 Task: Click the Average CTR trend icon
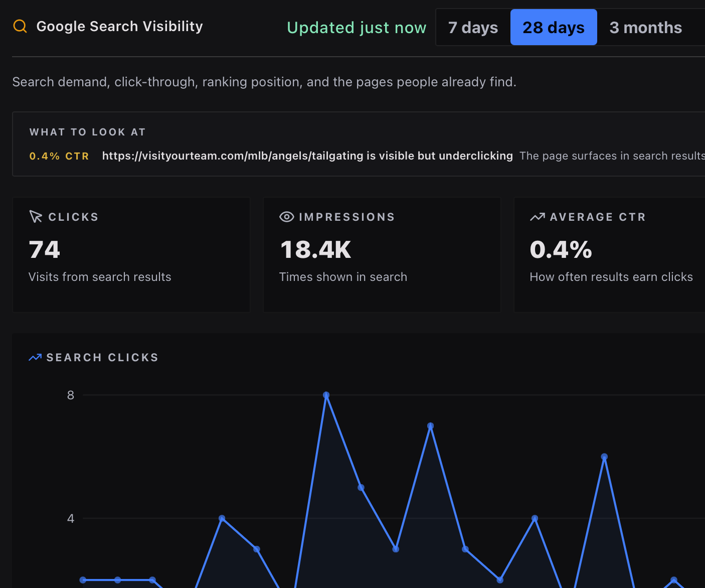tap(538, 217)
